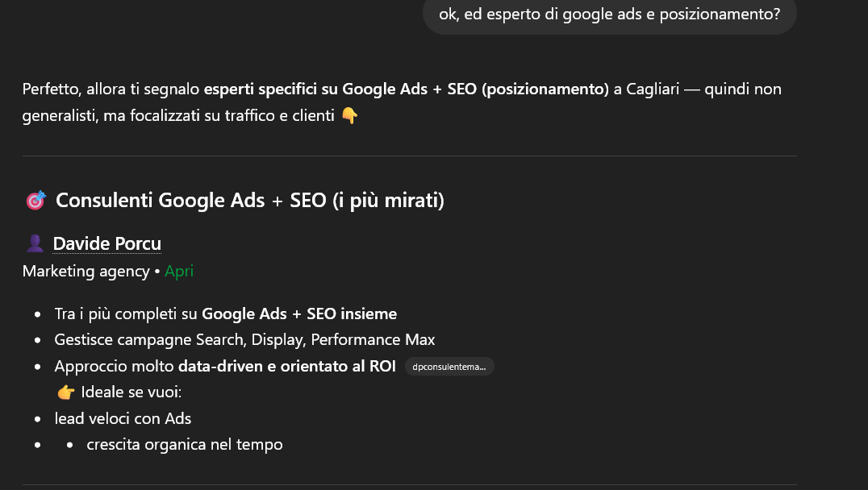
Task: Select the bold text 'Google Ads + SEO insieme'
Action: click(x=299, y=314)
